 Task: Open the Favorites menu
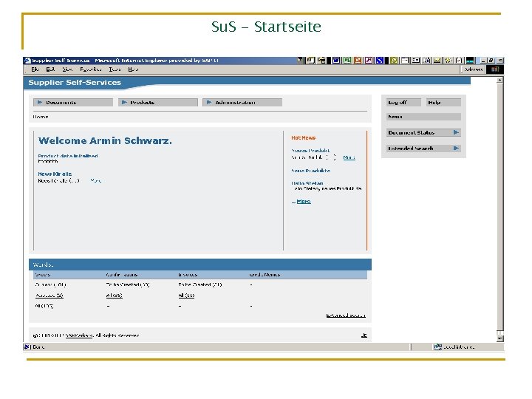[x=91, y=69]
